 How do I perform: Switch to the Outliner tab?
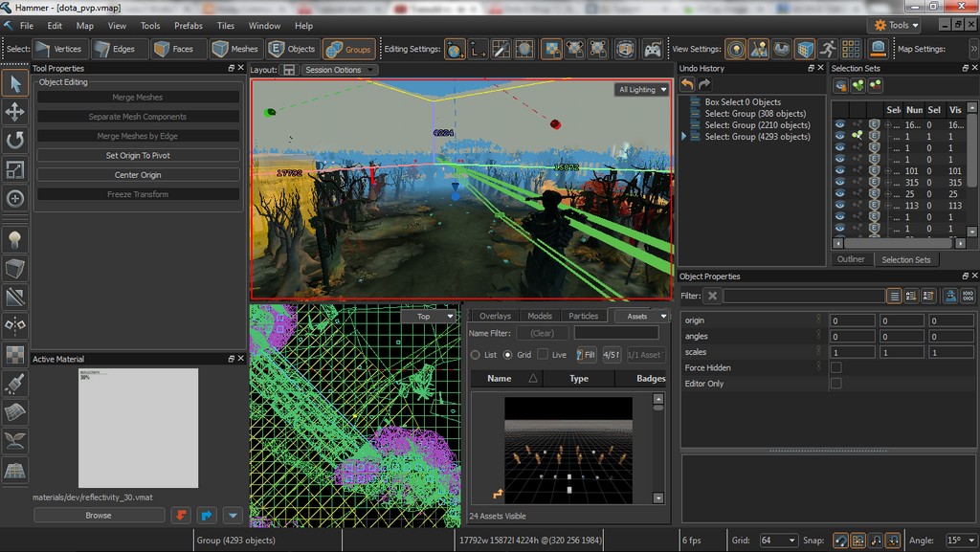851,259
